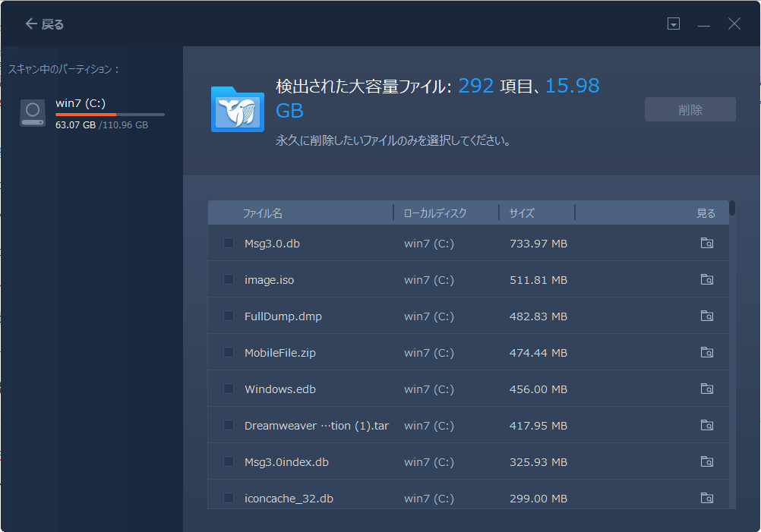
Task: Open folder location for Msg3.0.db
Action: [706, 244]
